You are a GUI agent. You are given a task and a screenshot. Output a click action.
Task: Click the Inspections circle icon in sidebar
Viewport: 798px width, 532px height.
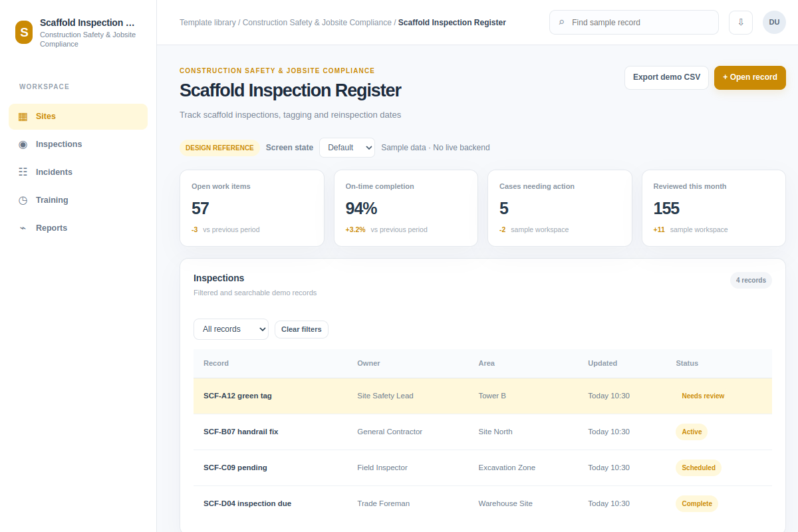point(23,144)
